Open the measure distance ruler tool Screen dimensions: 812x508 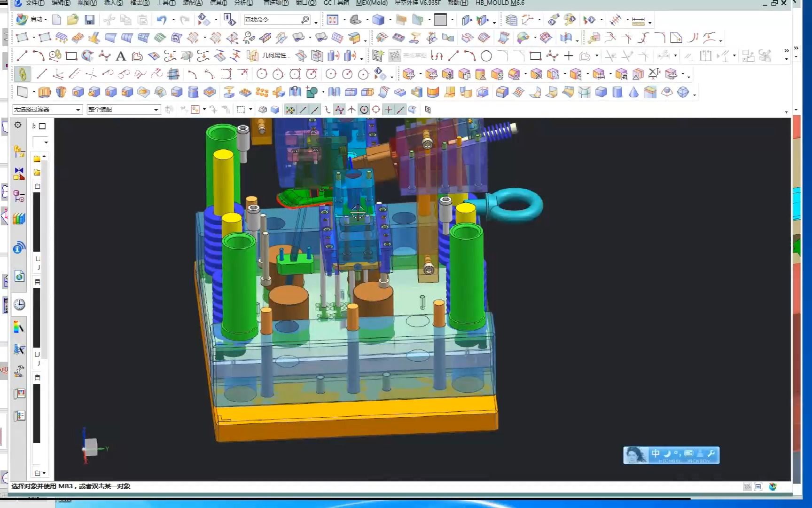(638, 20)
